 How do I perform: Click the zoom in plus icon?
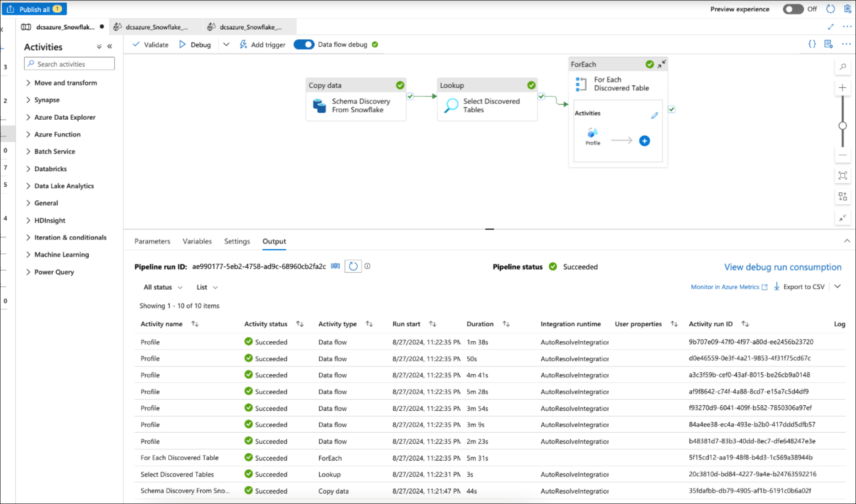pos(842,88)
